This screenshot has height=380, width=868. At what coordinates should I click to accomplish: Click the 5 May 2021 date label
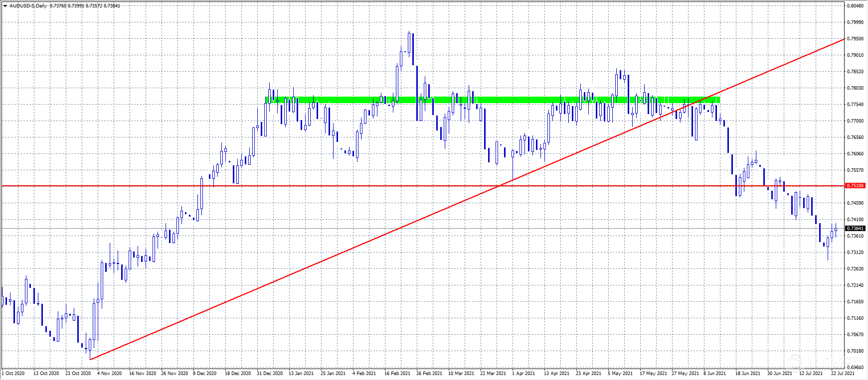(620, 373)
